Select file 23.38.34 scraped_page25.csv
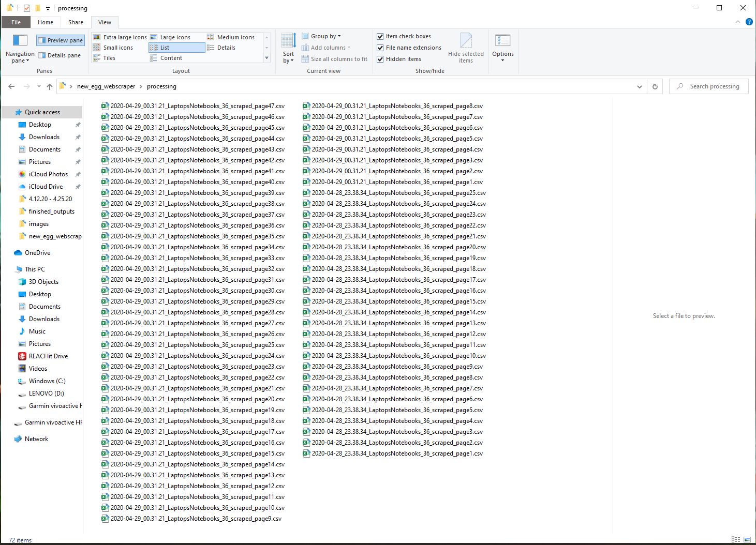Screen dimensions: 756x545 point(394,193)
